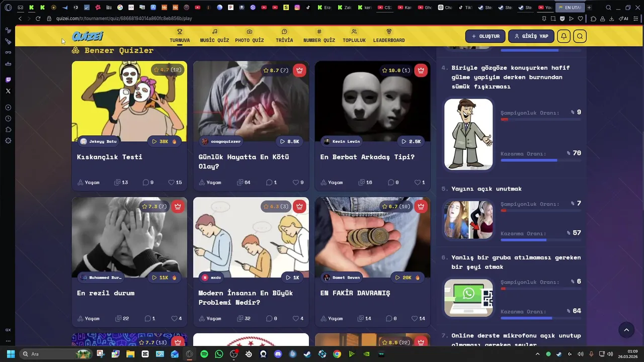Click heart icon on EN FAKİR DAVRANIŞ card
The width and height of the screenshot is (644, 362).
[415, 318]
